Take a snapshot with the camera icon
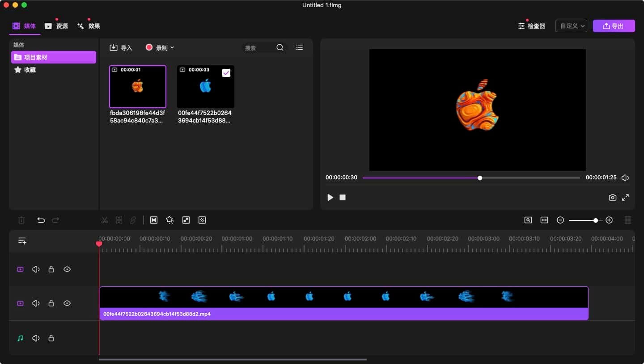Viewport: 644px width, 364px height. pos(613,197)
